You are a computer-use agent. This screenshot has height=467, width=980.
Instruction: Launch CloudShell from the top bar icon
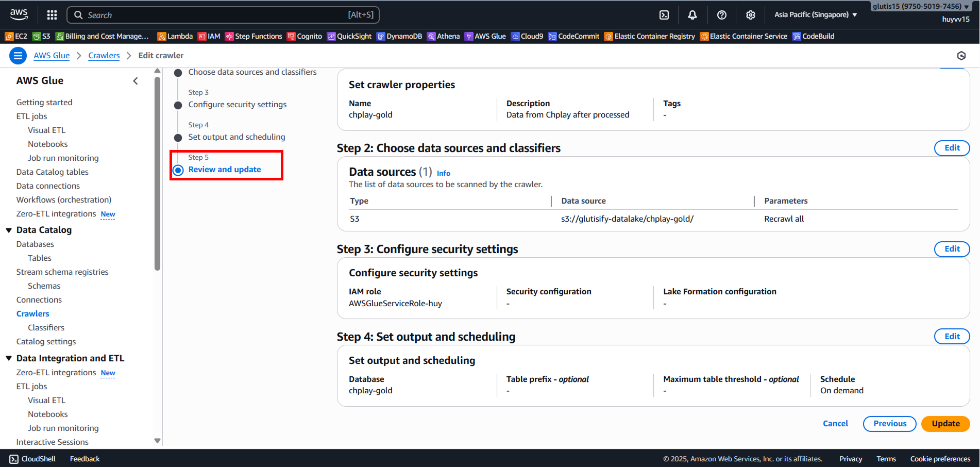664,15
